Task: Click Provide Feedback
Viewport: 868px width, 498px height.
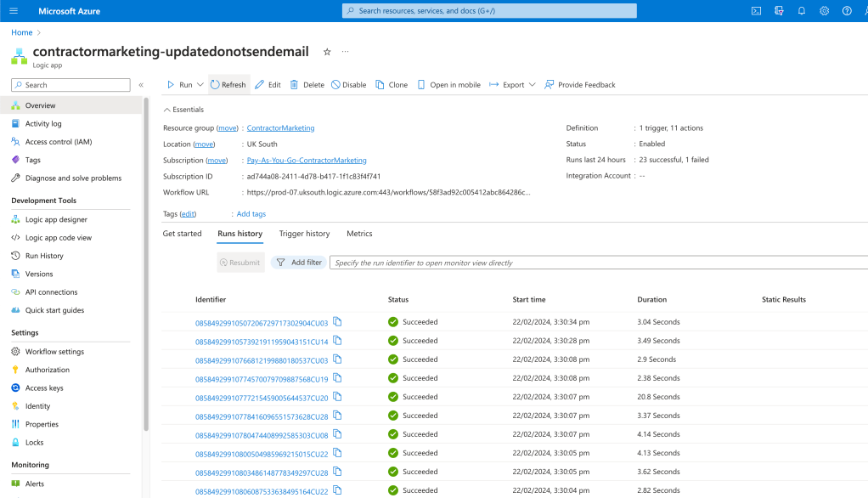Action: tap(579, 85)
